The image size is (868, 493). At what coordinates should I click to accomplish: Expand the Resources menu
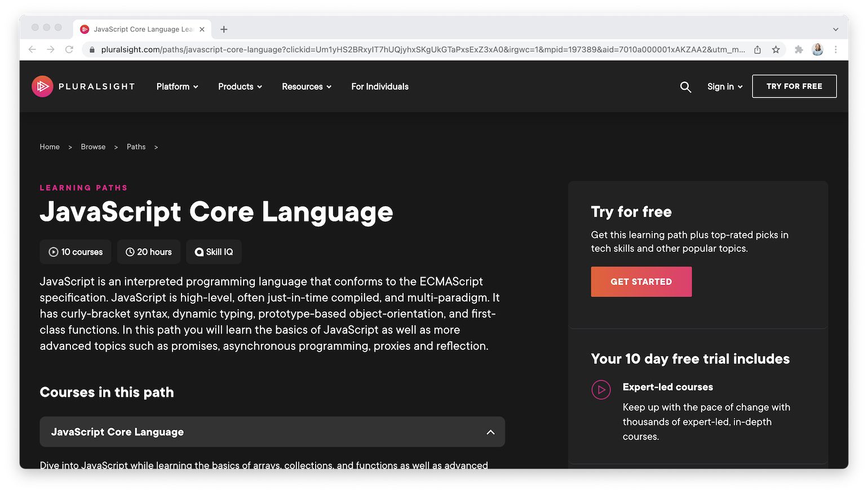307,86
